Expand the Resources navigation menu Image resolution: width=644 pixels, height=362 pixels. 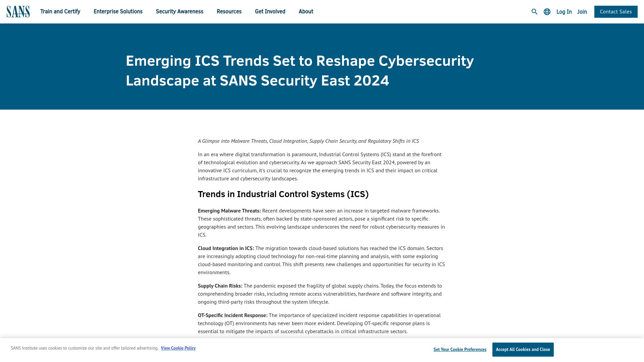[229, 11]
